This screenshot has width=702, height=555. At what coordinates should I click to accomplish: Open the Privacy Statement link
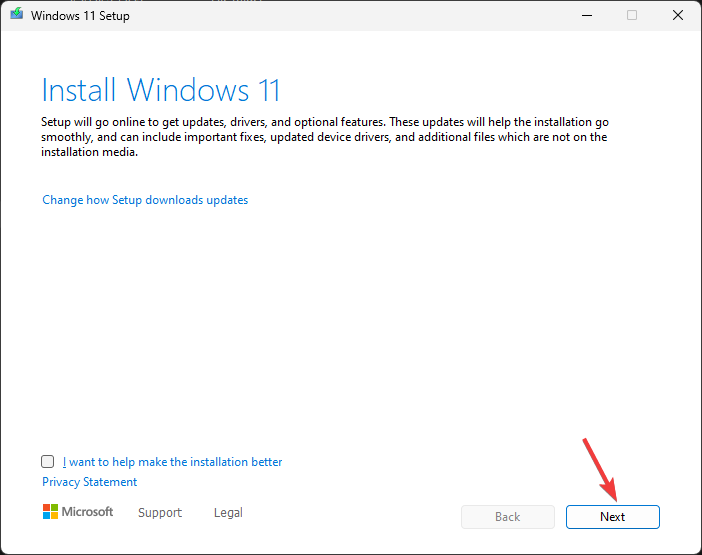(x=90, y=482)
